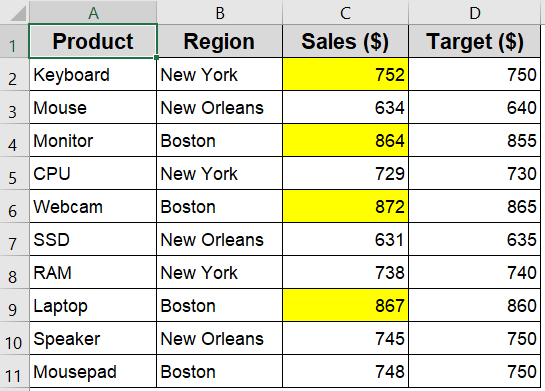Click the target cell showing 860

pyautogui.click(x=474, y=305)
